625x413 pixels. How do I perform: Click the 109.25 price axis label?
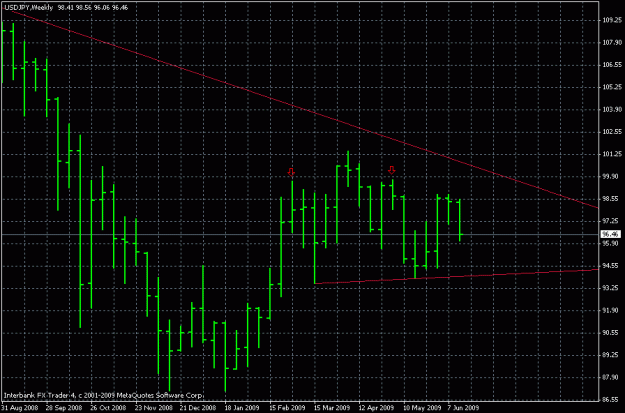tap(613, 20)
